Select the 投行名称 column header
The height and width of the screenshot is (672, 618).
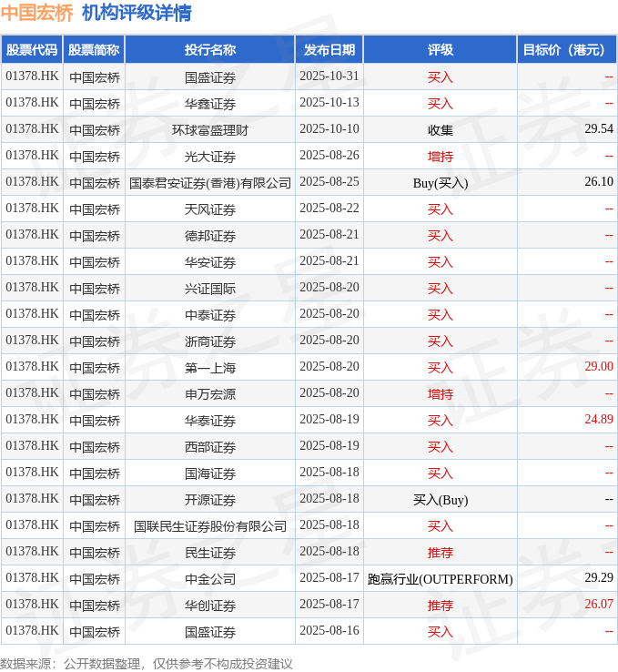coord(210,50)
